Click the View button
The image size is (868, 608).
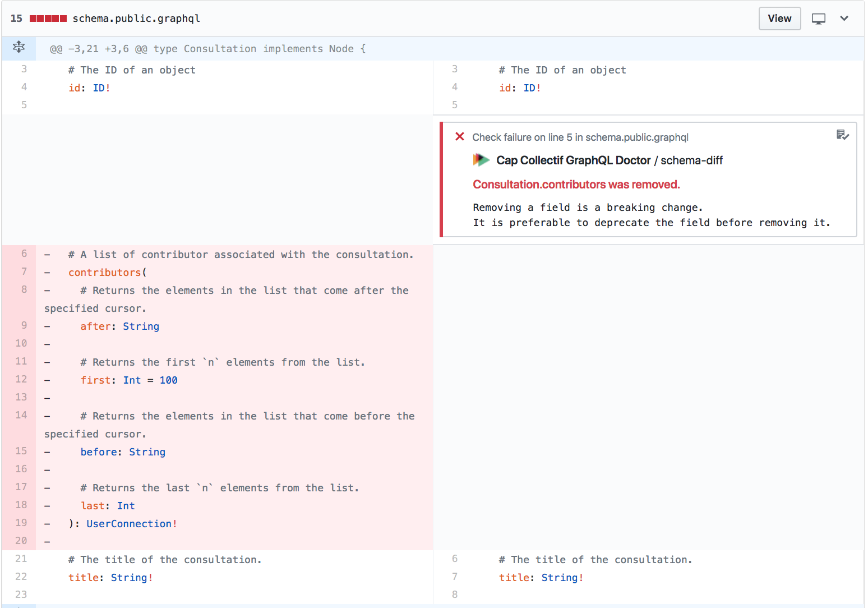coord(779,18)
